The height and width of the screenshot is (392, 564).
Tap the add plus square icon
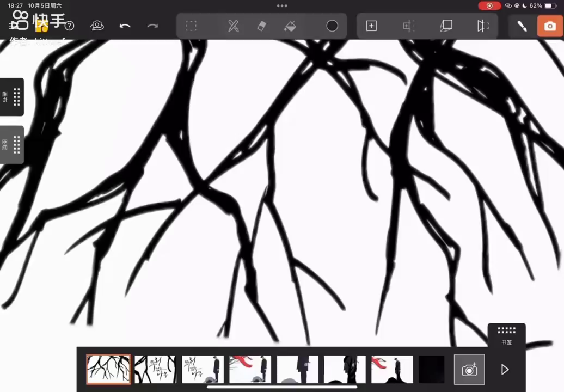(371, 26)
